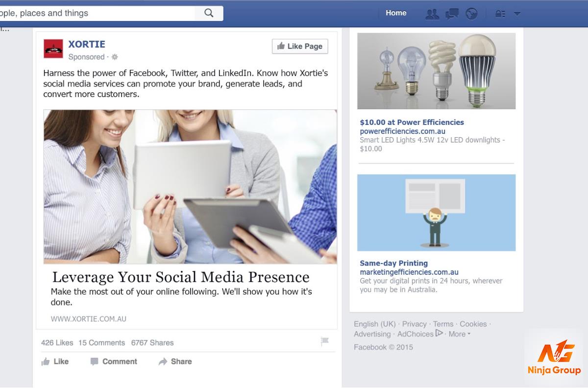Open the Same-day Printing ad link
Image resolution: width=588 pixels, height=392 pixels.
393,263
